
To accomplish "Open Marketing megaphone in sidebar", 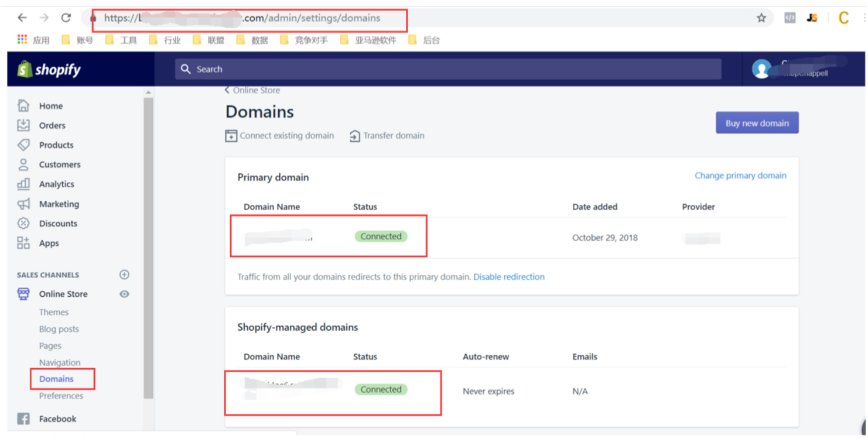I will click(23, 204).
